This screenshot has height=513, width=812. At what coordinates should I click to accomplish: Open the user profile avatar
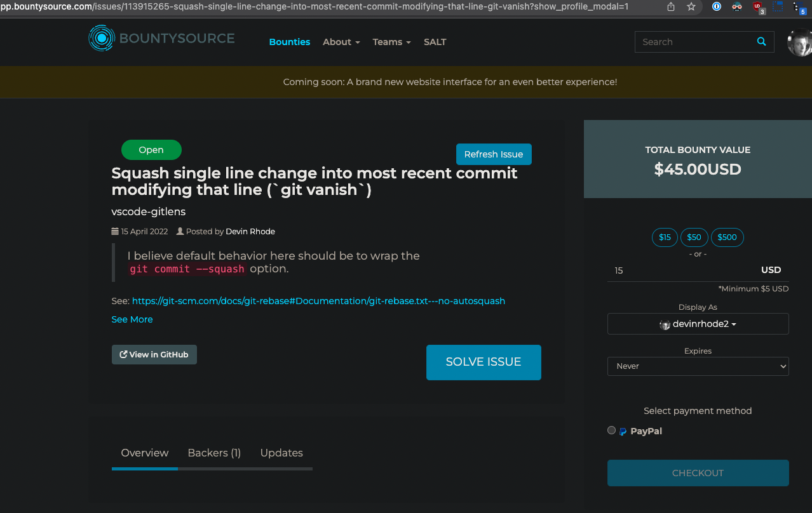pyautogui.click(x=799, y=42)
